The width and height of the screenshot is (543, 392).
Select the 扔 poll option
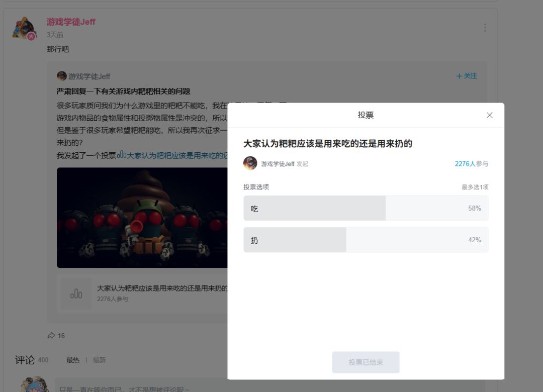(x=366, y=240)
